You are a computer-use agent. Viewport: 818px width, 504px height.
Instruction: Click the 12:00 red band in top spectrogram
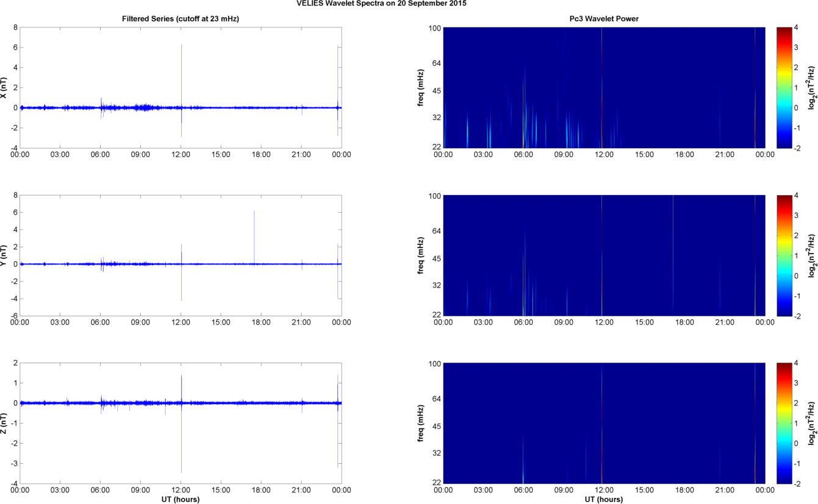click(602, 88)
